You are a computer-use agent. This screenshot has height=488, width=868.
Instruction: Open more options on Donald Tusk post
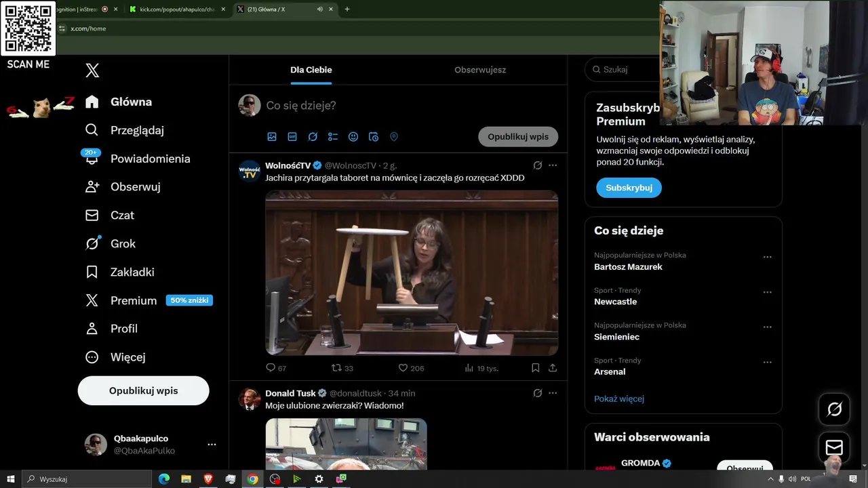click(x=553, y=393)
